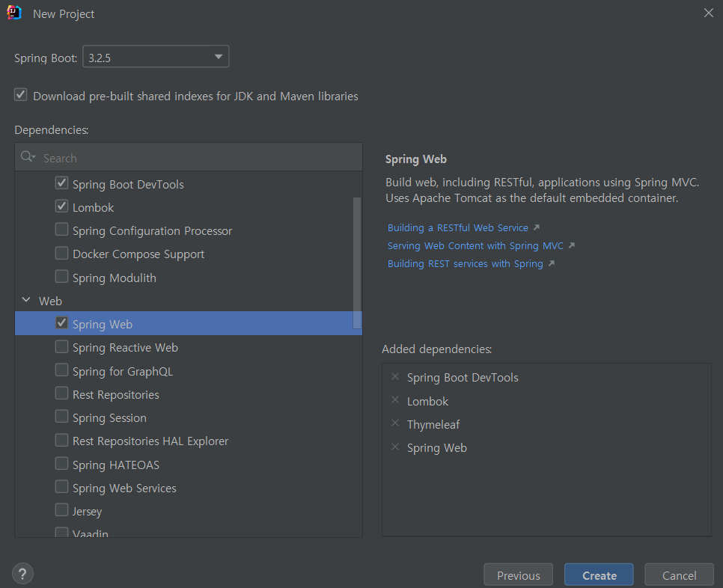Screen dimensions: 723x588
Task: Check Spring for GraphQL option
Action: coord(62,370)
